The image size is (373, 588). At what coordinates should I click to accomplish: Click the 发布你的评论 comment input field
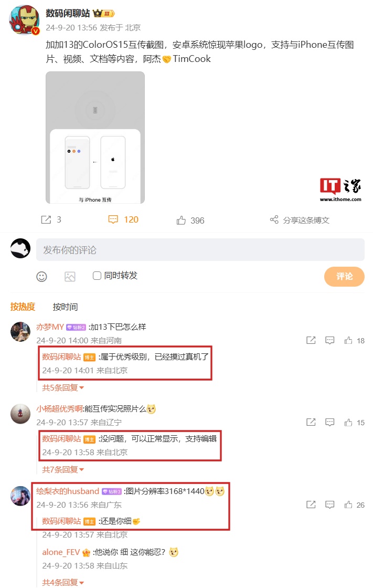point(200,250)
